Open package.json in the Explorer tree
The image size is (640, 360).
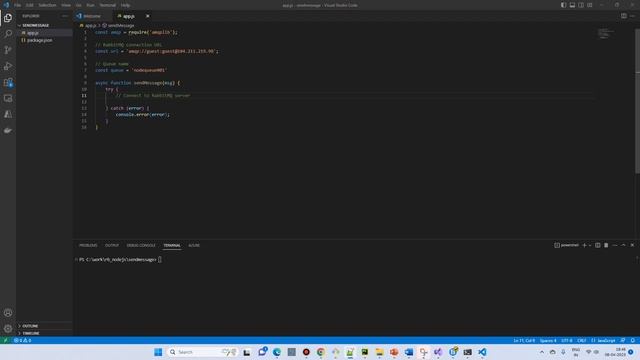coord(44,40)
